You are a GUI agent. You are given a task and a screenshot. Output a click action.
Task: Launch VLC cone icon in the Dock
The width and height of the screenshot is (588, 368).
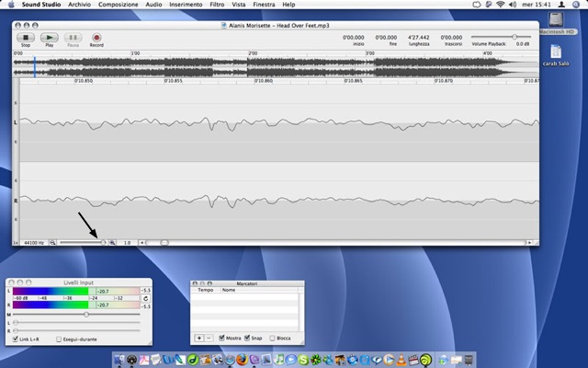[401, 360]
